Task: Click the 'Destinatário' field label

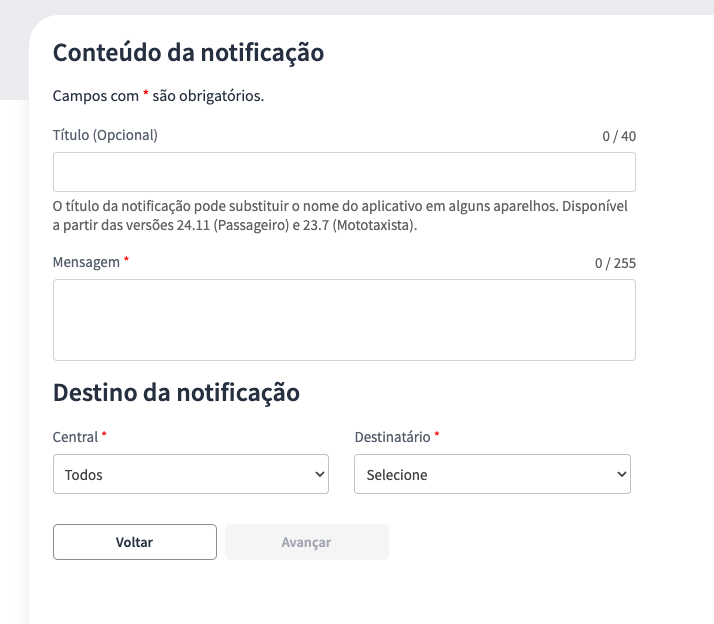Action: tap(392, 437)
